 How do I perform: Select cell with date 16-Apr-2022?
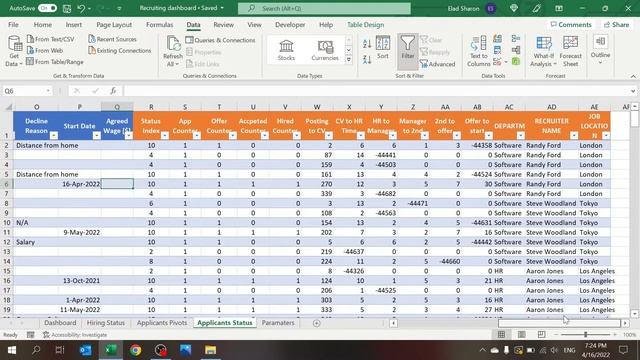pyautogui.click(x=80, y=184)
